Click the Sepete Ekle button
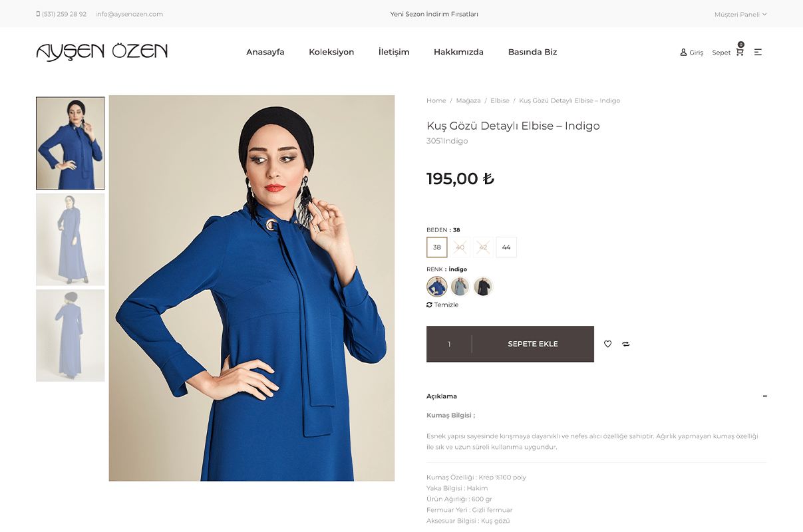 pyautogui.click(x=533, y=344)
